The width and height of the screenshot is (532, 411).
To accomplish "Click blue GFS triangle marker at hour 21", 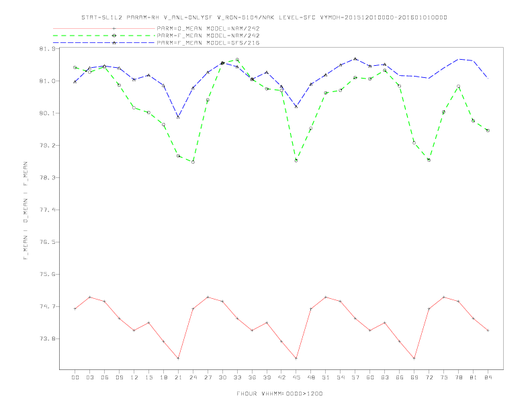I will coord(178,118).
